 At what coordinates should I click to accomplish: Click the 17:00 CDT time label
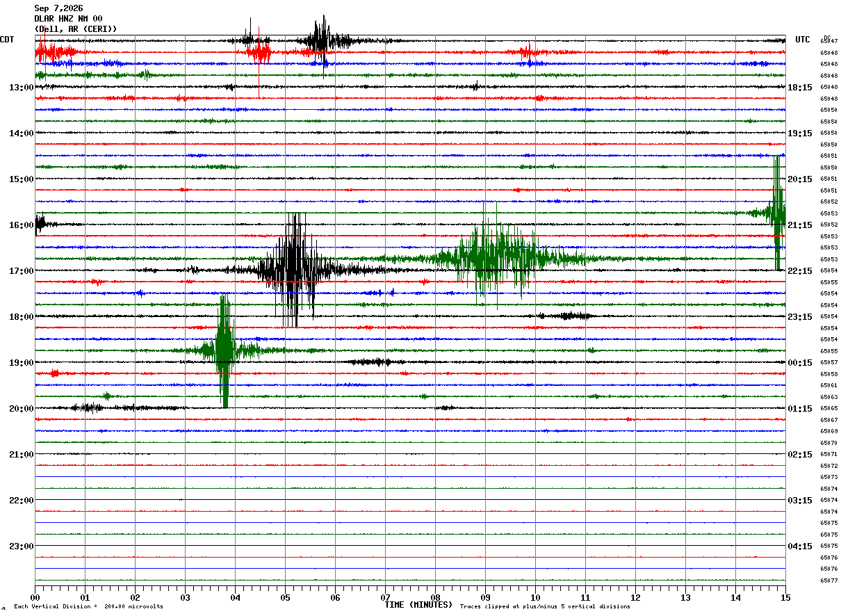point(21,270)
